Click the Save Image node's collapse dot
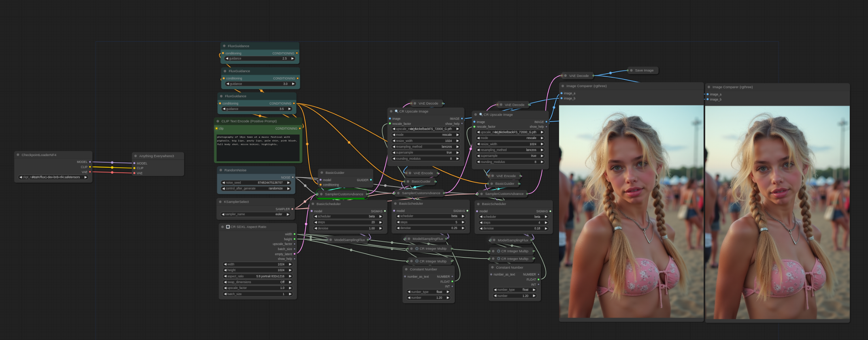Image resolution: width=868 pixels, height=340 pixels. pyautogui.click(x=631, y=71)
